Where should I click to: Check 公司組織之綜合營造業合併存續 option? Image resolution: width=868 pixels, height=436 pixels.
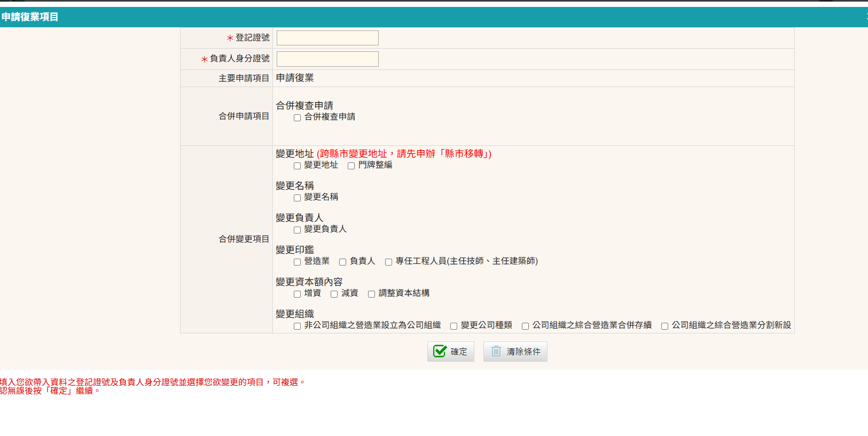click(525, 326)
